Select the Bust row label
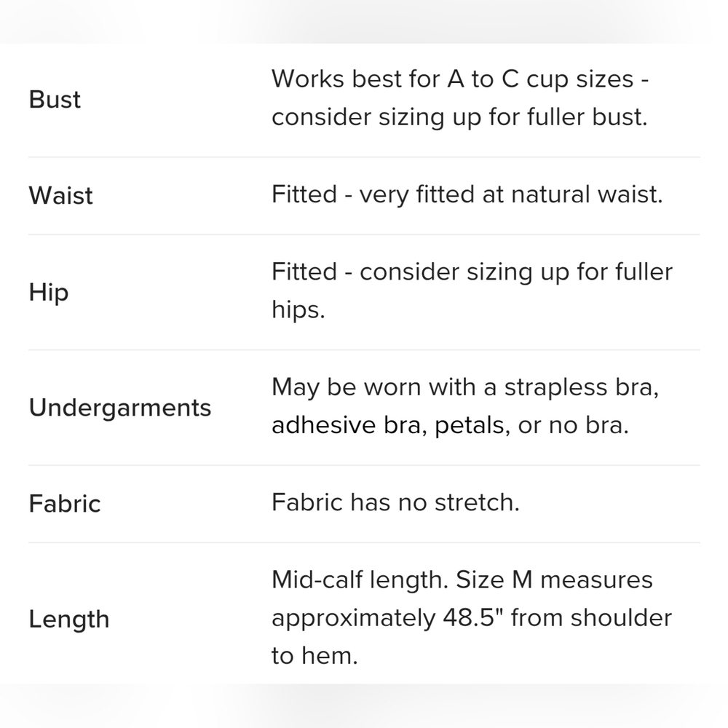This screenshot has width=728, height=728. [55, 99]
